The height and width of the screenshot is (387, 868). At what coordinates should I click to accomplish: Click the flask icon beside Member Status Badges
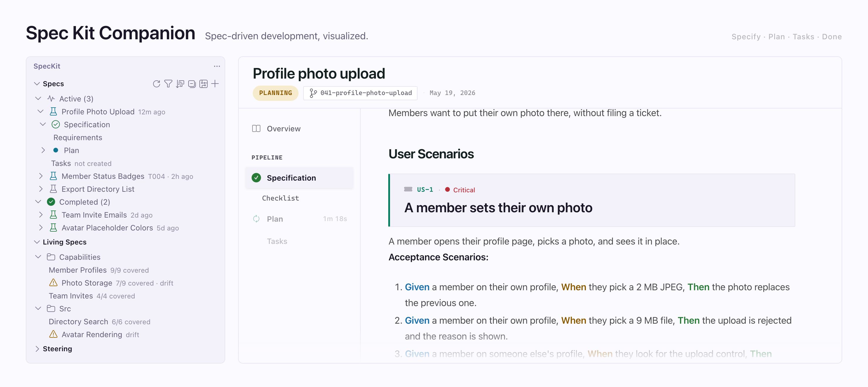[53, 176]
